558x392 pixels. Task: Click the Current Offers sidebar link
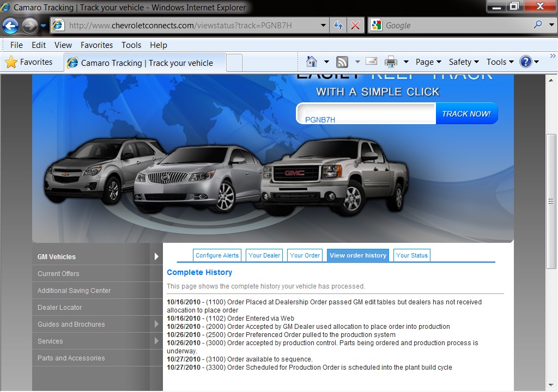click(x=58, y=273)
